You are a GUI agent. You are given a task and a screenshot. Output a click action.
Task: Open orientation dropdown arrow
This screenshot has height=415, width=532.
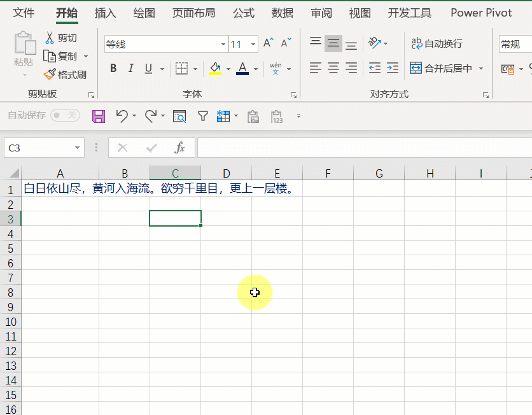(386, 43)
